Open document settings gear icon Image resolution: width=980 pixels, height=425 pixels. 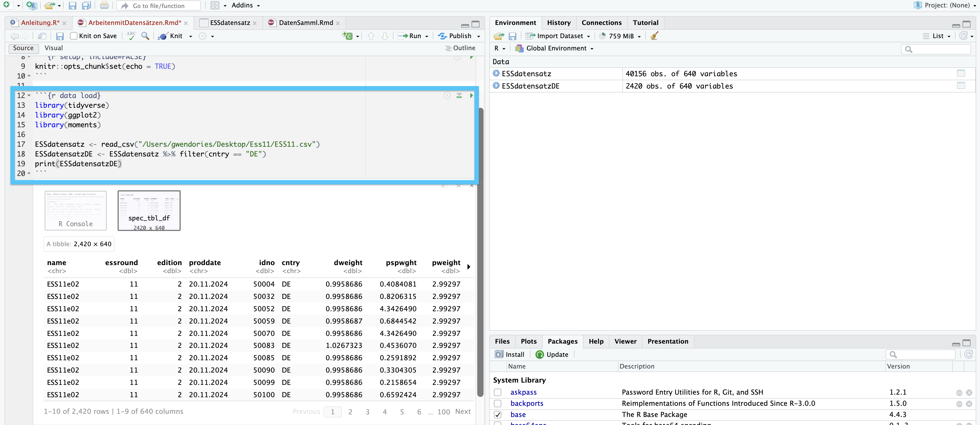pyautogui.click(x=203, y=36)
